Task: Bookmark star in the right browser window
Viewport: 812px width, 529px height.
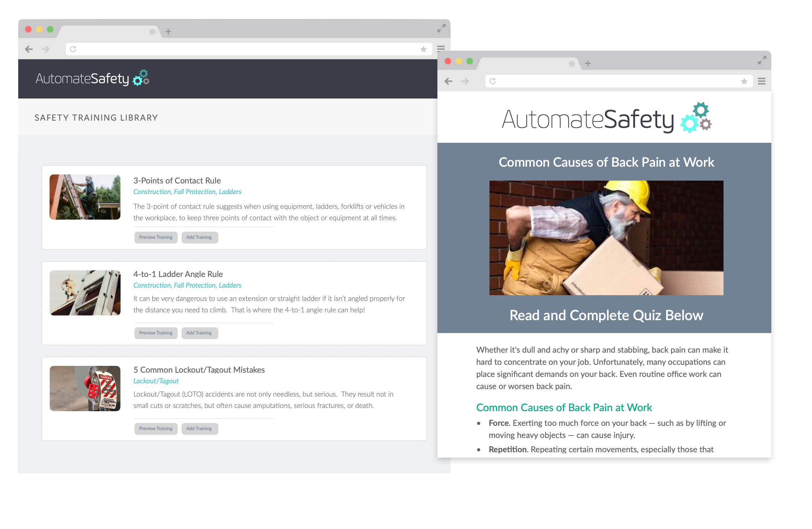Action: pyautogui.click(x=744, y=81)
